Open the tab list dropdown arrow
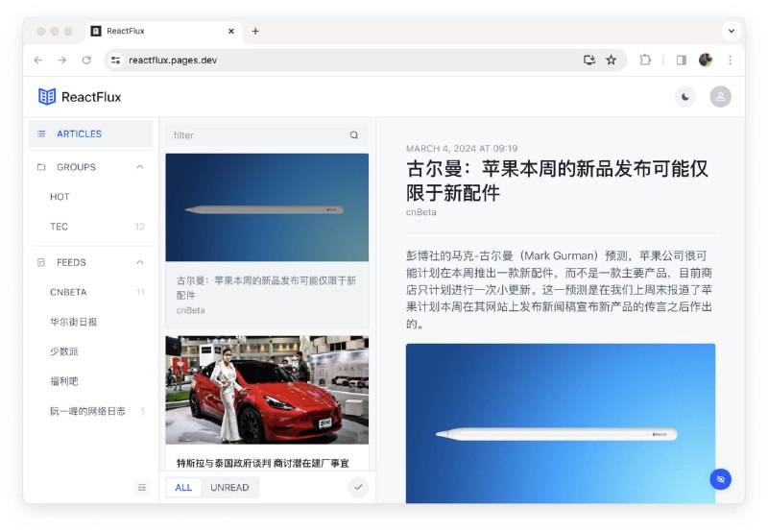The height and width of the screenshot is (532, 768). tap(731, 31)
